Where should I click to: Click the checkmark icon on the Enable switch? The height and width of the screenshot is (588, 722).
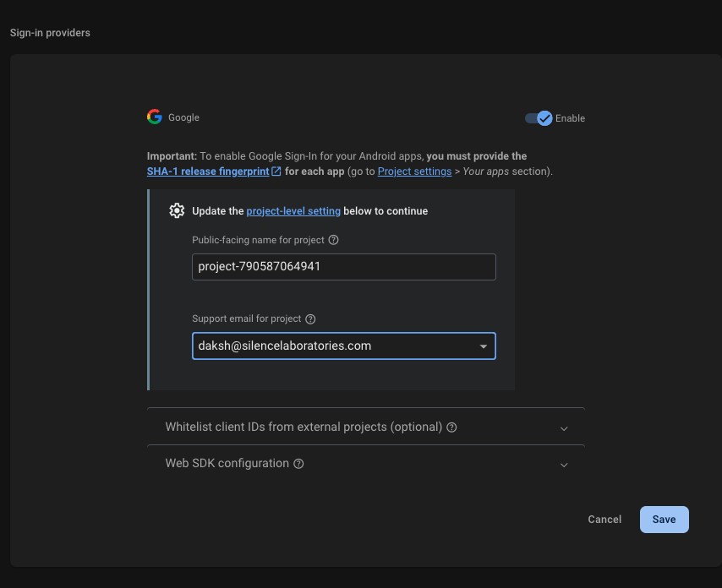tap(544, 118)
